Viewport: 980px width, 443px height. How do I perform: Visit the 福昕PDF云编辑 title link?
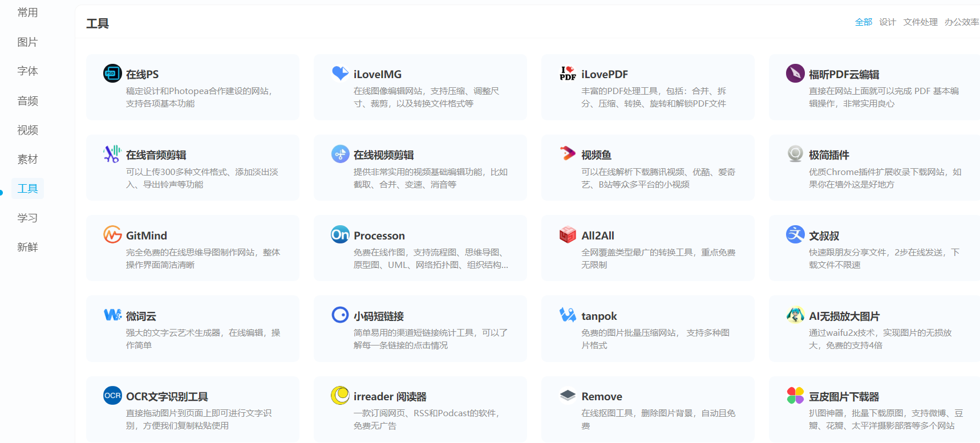844,74
